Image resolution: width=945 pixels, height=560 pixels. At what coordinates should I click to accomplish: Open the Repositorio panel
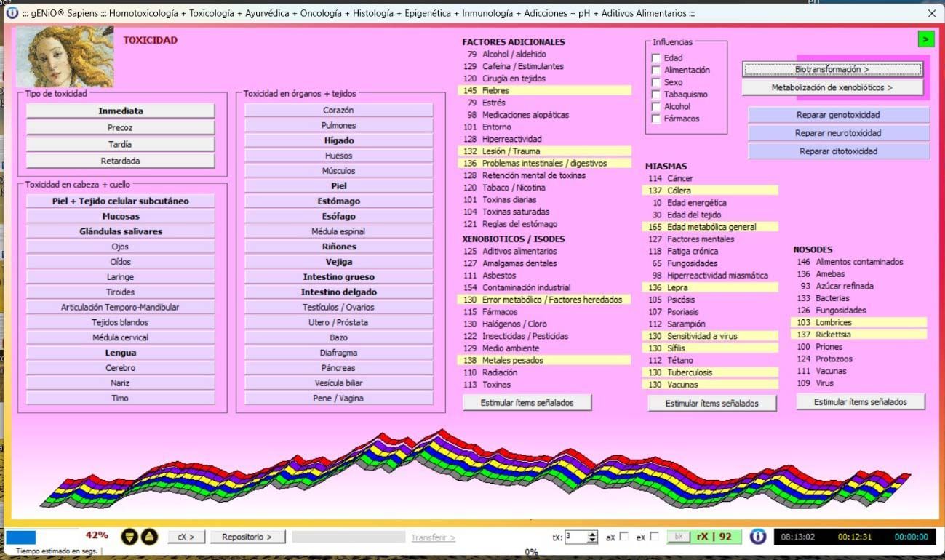(x=247, y=537)
